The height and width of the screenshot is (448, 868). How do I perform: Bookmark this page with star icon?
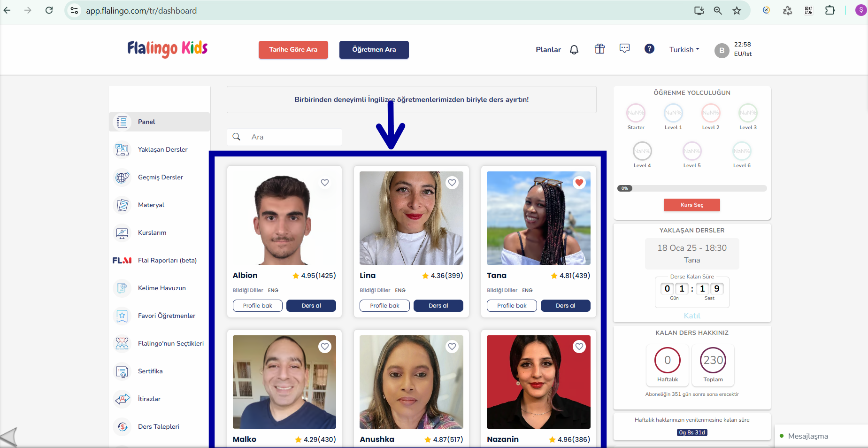pyautogui.click(x=737, y=10)
